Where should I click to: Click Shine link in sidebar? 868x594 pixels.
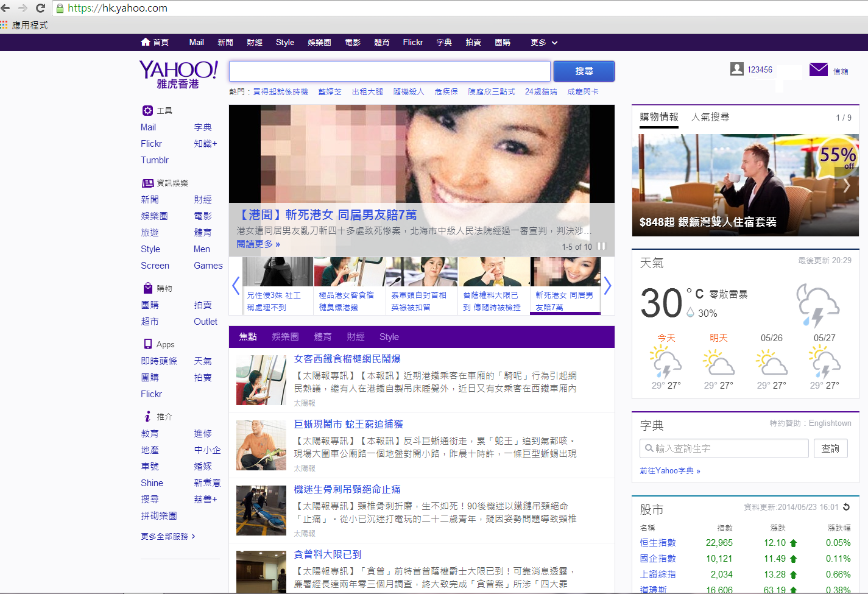(152, 483)
